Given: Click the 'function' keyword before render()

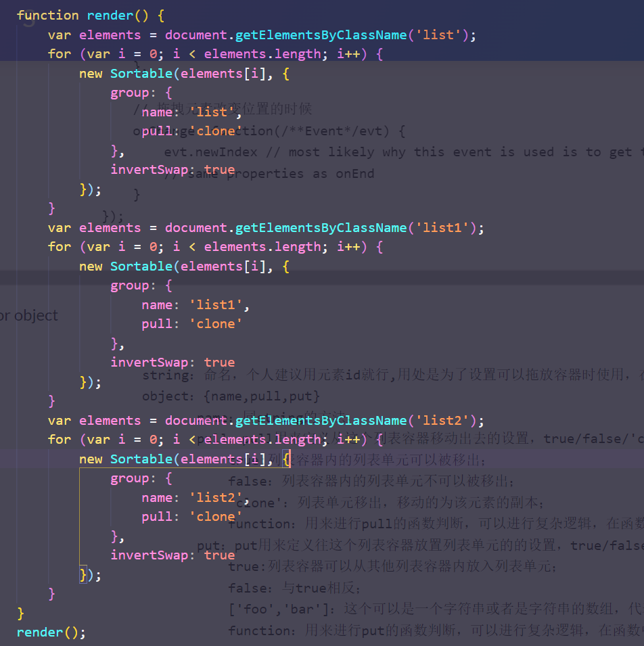Looking at the screenshot, I should [47, 16].
